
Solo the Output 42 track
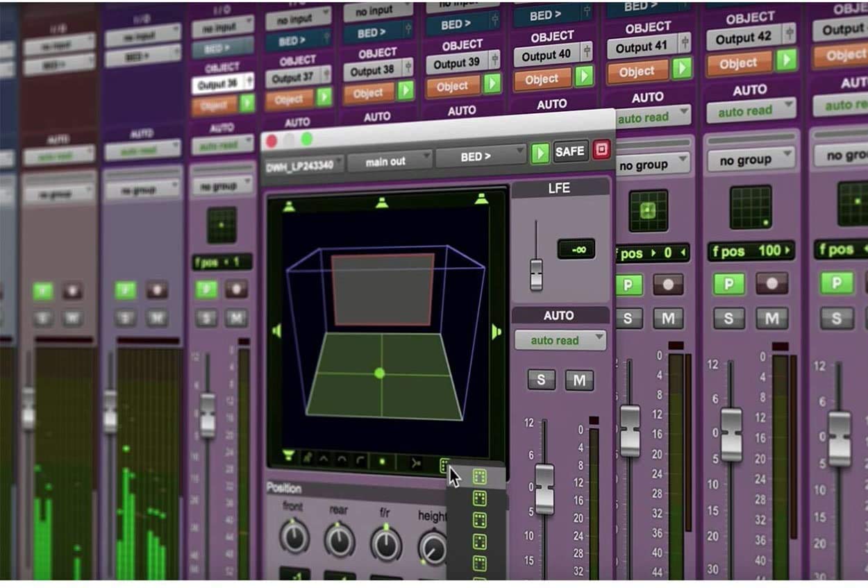pyautogui.click(x=728, y=319)
